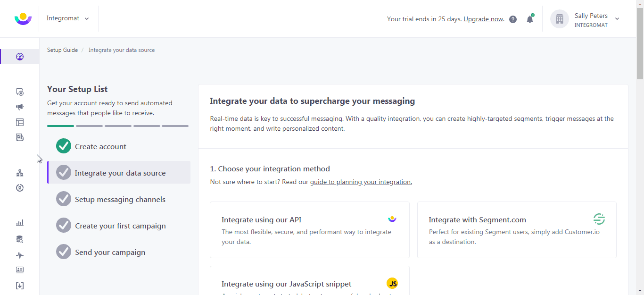Open the dashboard gauge icon in sidebar
Viewport: 644px width, 295px height.
19,57
